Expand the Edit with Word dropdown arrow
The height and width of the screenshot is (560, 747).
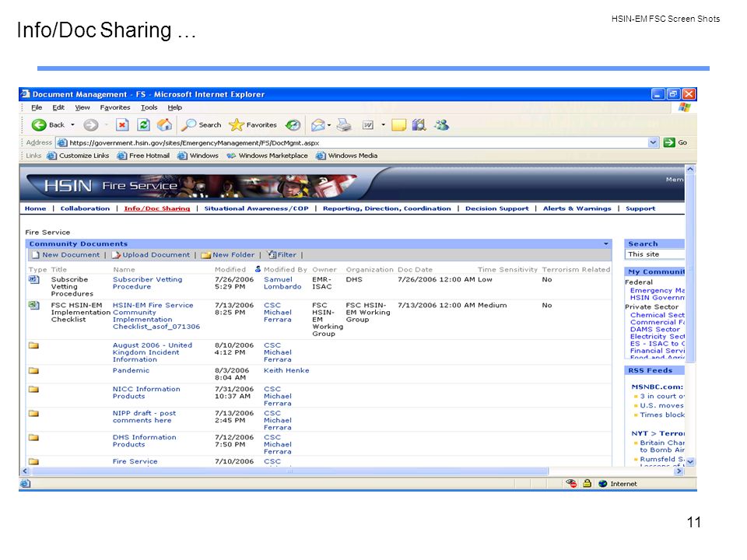click(383, 125)
